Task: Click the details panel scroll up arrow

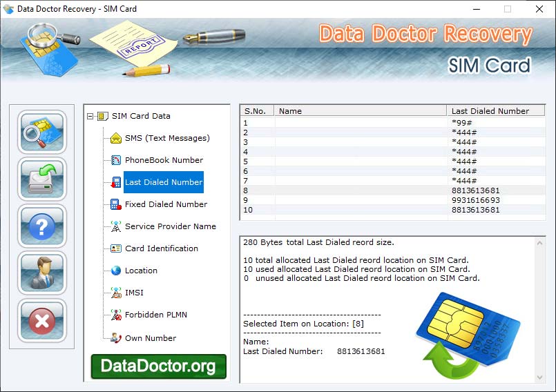Action: (x=539, y=243)
